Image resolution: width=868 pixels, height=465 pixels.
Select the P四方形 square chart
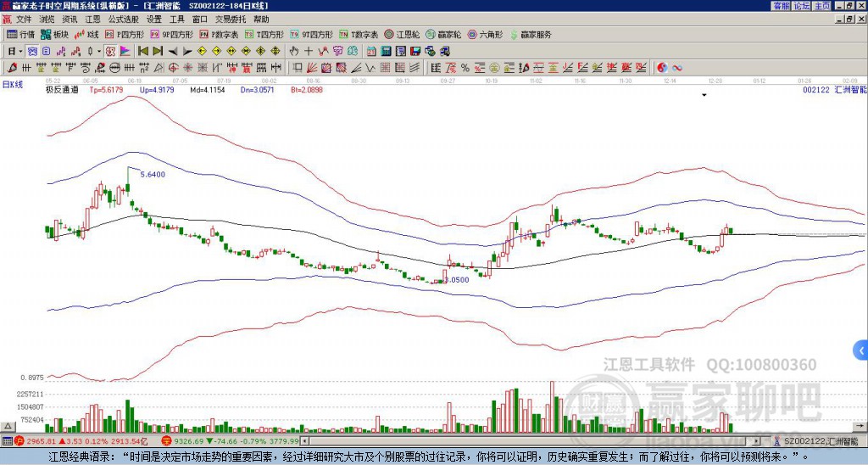(x=125, y=34)
